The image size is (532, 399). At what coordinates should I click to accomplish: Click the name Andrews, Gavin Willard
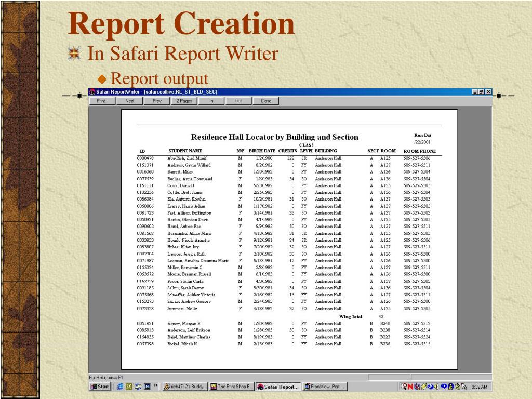click(x=189, y=165)
